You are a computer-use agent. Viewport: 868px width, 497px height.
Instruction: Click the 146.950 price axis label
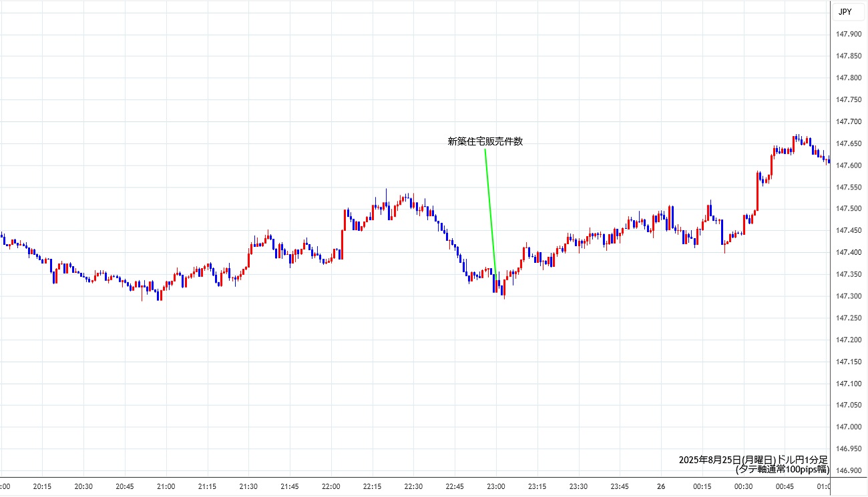tap(849, 449)
